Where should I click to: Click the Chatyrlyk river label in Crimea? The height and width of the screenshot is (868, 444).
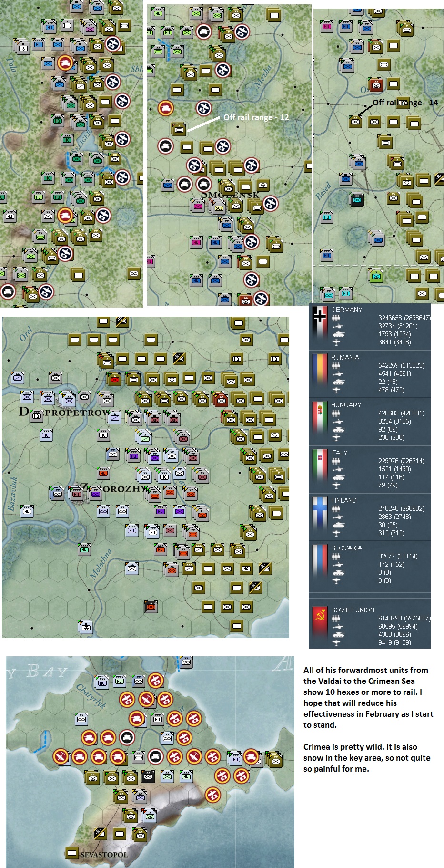(91, 696)
